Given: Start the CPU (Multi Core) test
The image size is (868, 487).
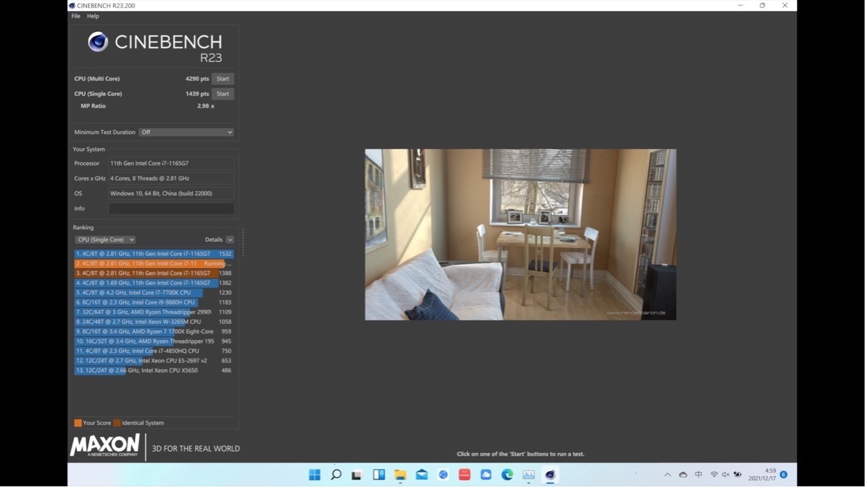Looking at the screenshot, I should tap(223, 79).
